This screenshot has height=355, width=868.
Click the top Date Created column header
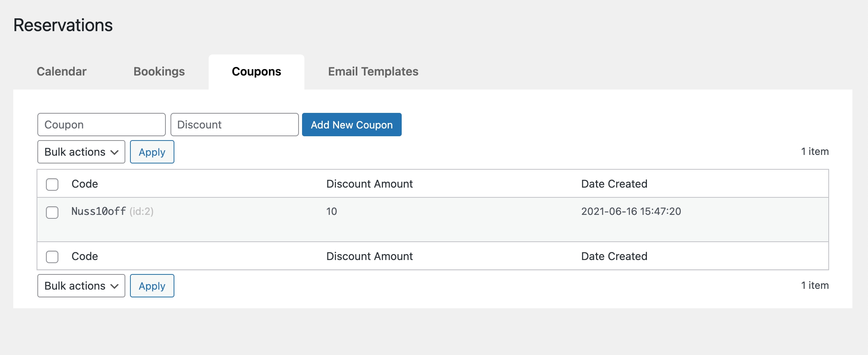point(614,184)
